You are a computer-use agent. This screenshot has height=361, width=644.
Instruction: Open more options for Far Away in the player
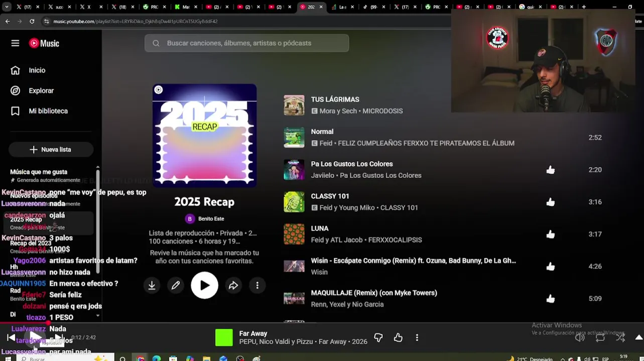click(x=417, y=338)
